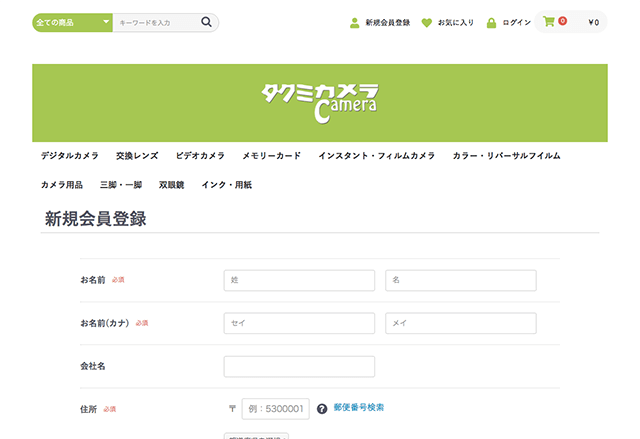The image size is (640, 439).
Task: Open the カラー・リバーサルフイルム category
Action: point(507,155)
